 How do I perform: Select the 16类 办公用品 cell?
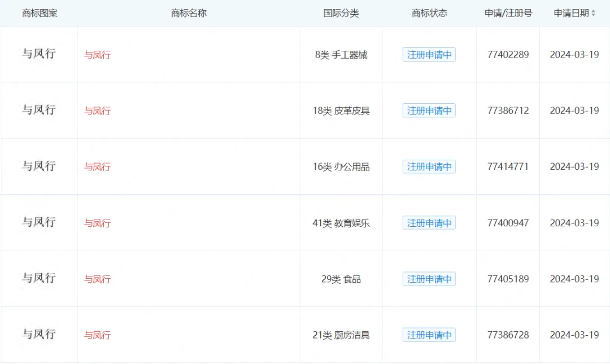point(341,167)
